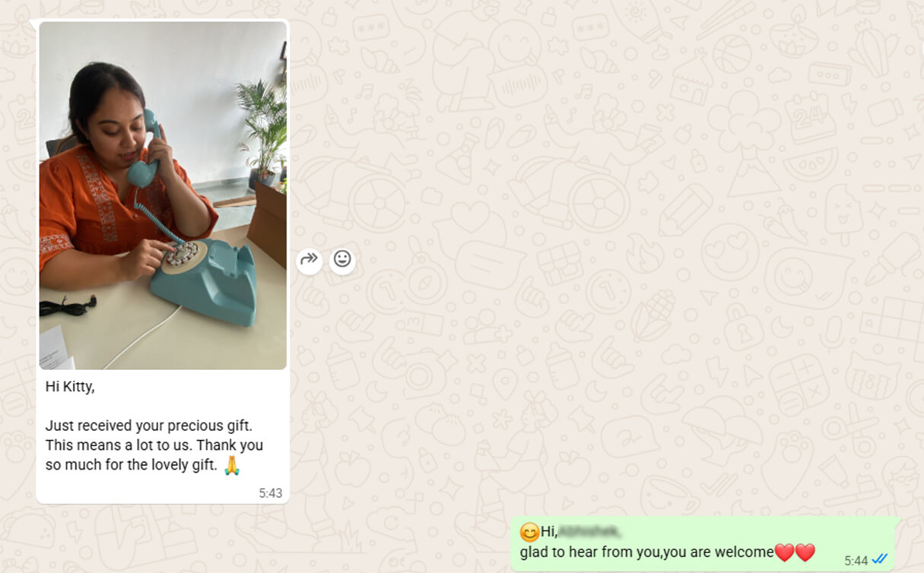Open the photo of the woman on the telephone

tap(163, 195)
